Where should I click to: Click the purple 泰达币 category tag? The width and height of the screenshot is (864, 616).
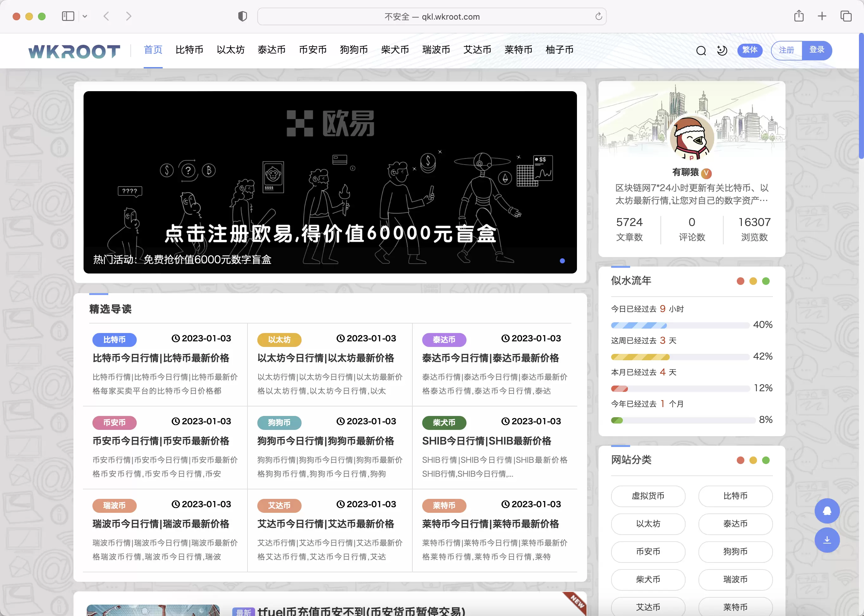tap(444, 339)
